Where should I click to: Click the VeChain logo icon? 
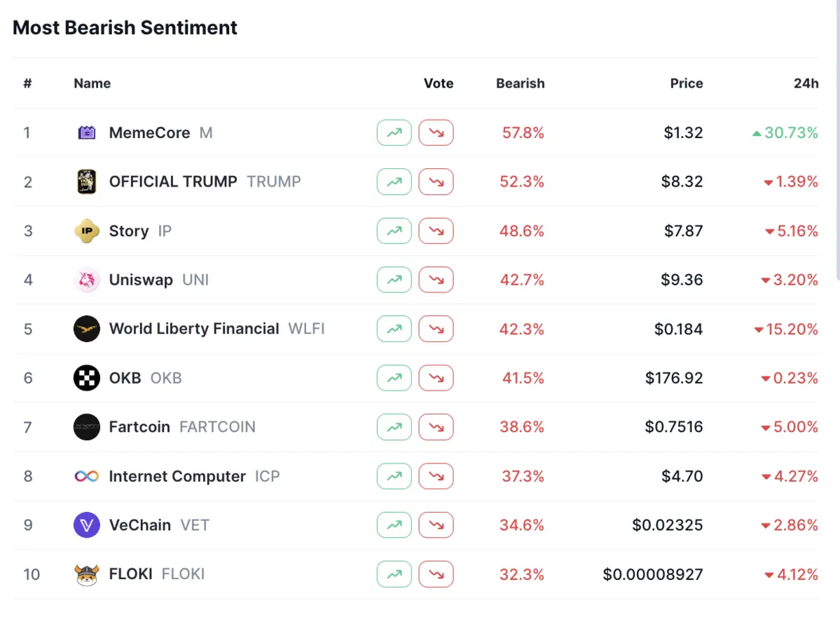coord(87,525)
